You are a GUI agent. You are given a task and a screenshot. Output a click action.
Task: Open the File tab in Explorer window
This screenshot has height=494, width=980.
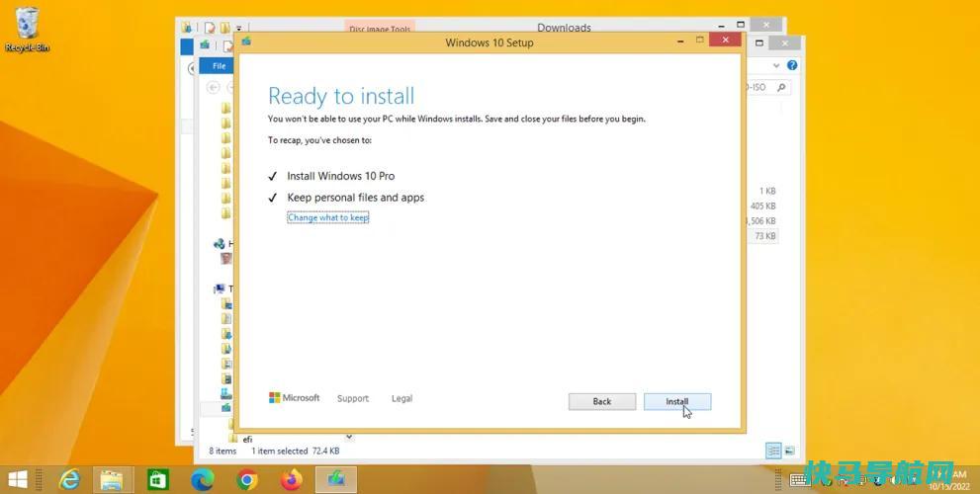219,66
